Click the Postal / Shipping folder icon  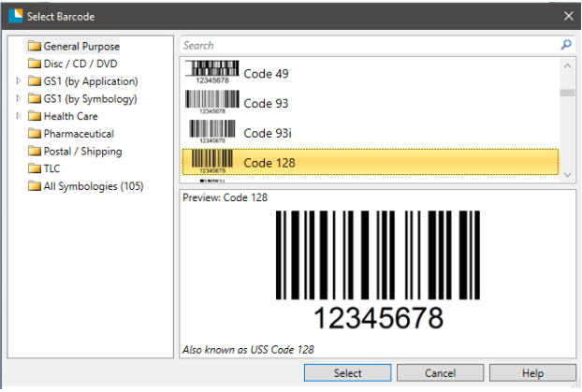click(34, 151)
